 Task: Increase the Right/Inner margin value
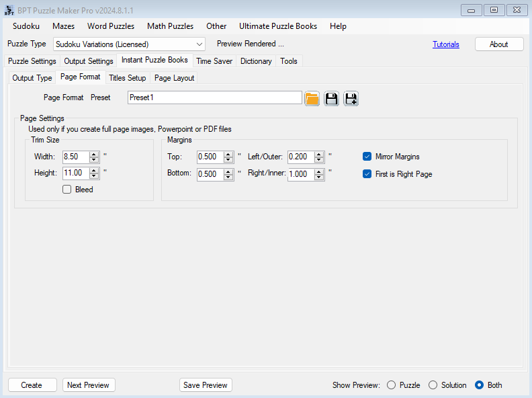[x=319, y=171]
